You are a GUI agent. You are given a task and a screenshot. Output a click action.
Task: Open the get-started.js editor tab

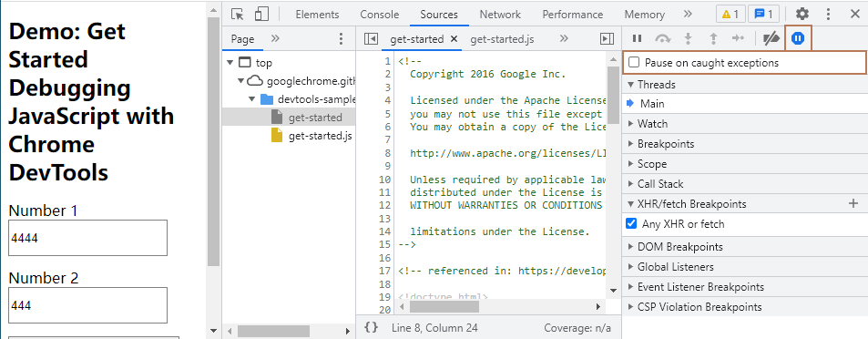click(502, 39)
